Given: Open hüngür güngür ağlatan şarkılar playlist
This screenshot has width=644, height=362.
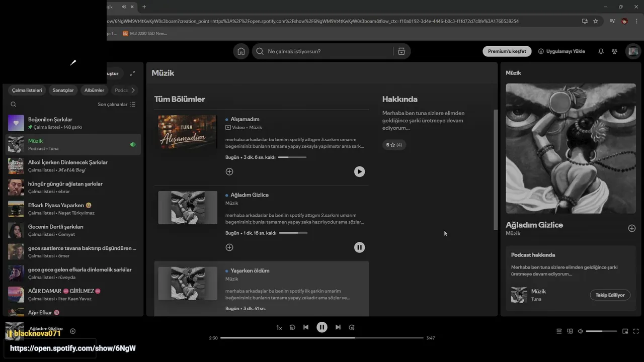Looking at the screenshot, I should (x=73, y=188).
